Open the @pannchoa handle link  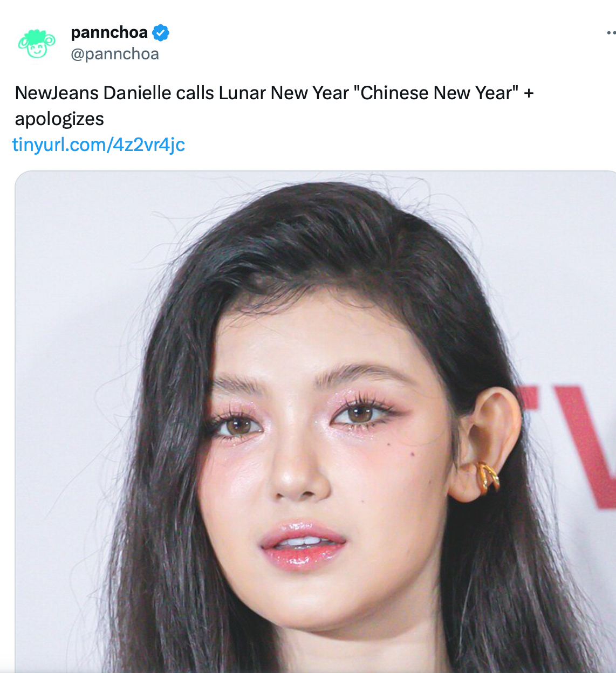click(x=115, y=54)
